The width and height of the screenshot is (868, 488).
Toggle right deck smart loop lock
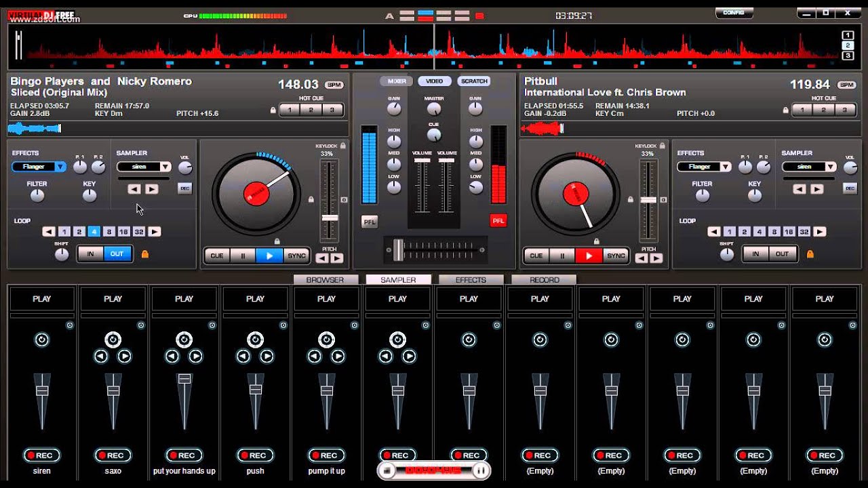tap(810, 254)
